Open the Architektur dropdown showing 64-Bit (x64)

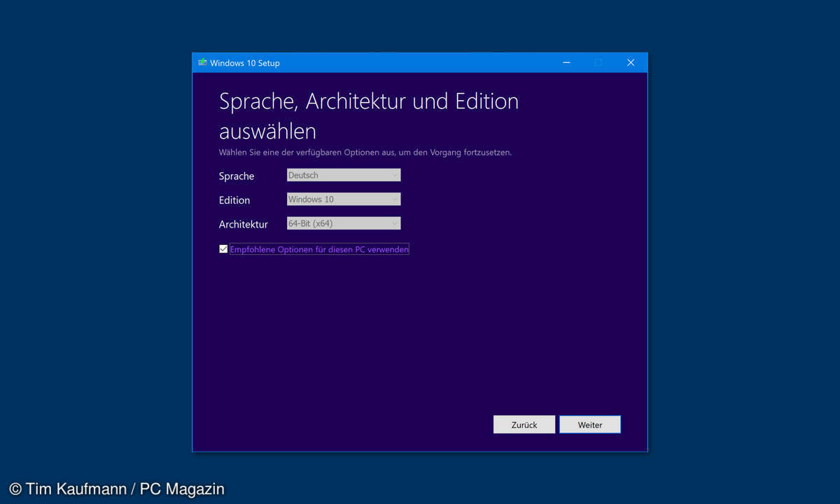[x=344, y=223]
